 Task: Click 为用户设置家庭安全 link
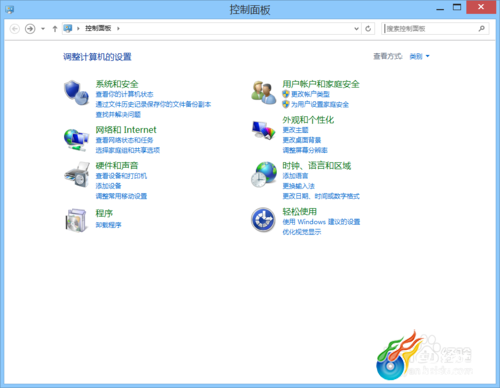320,104
